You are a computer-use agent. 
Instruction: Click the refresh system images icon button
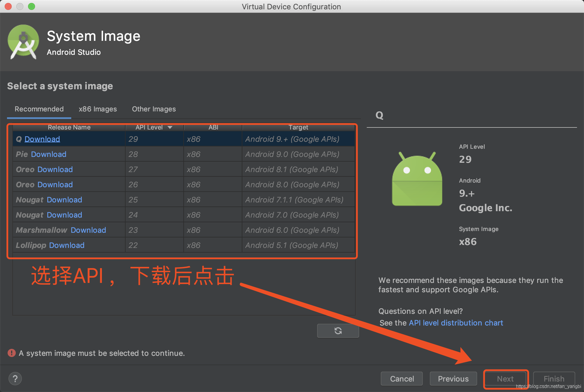coord(338,330)
